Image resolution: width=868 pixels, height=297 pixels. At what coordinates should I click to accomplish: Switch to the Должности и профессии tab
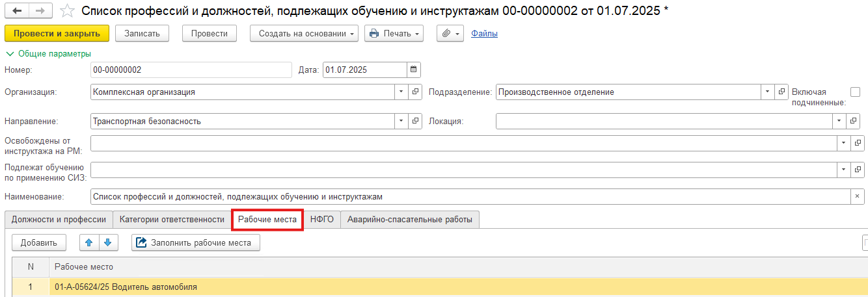click(x=59, y=220)
